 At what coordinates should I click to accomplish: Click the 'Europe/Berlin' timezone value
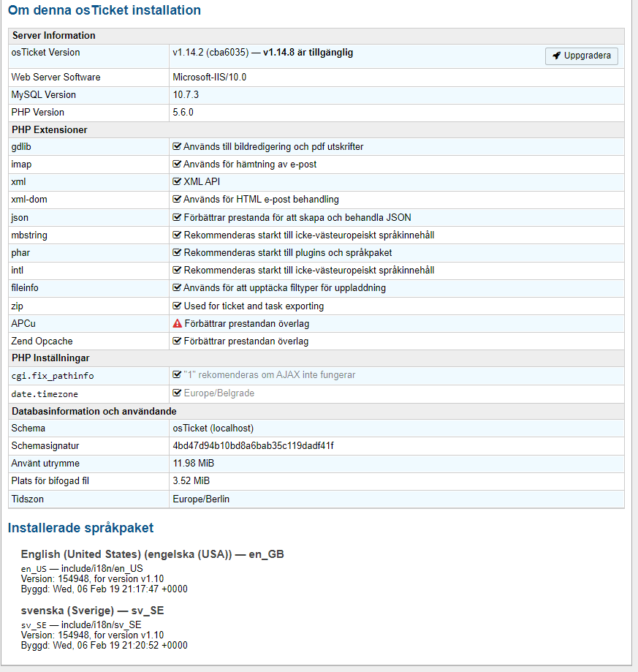201,499
